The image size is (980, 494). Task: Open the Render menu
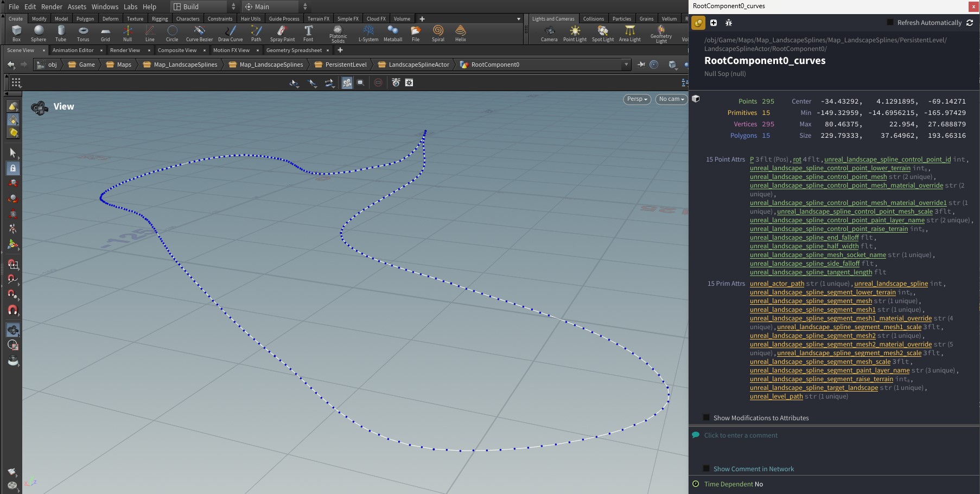point(52,7)
